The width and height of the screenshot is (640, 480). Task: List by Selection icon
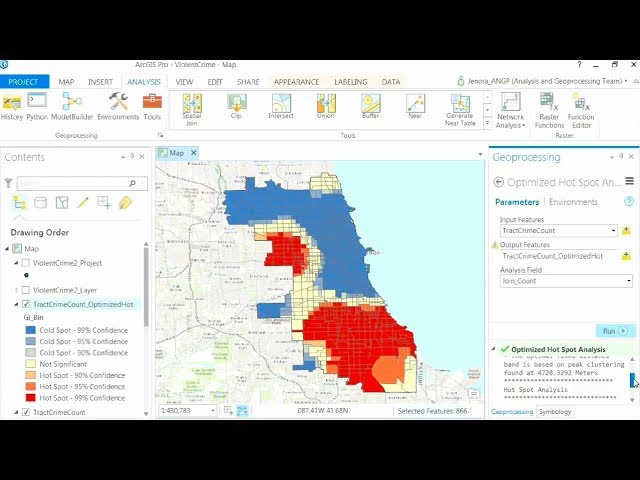tap(62, 202)
